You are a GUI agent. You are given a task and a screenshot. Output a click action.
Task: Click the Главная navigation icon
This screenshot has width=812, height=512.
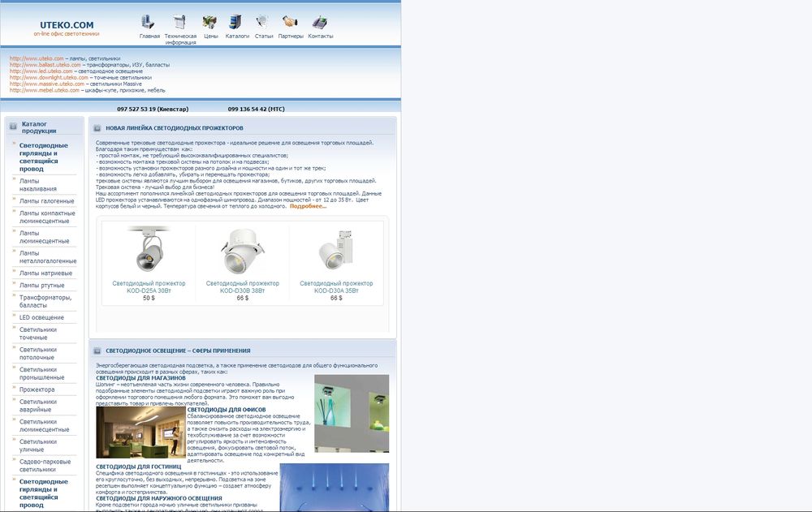coord(148,22)
